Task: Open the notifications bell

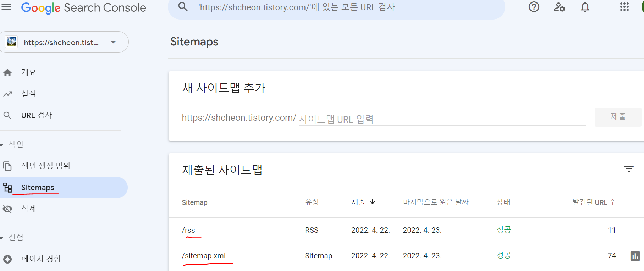Action: 585,7
